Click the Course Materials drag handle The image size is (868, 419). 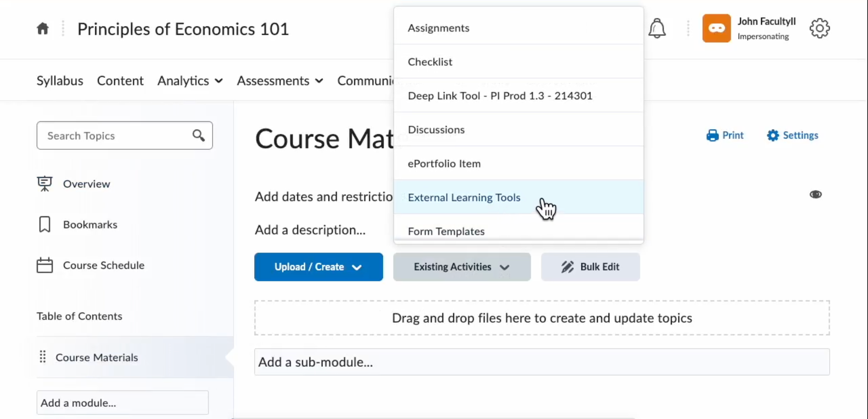point(43,357)
